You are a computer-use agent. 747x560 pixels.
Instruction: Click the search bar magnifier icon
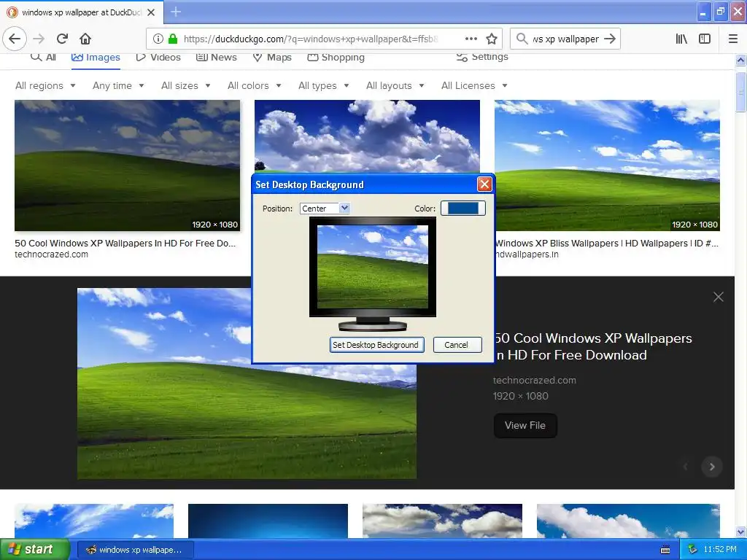click(x=522, y=39)
